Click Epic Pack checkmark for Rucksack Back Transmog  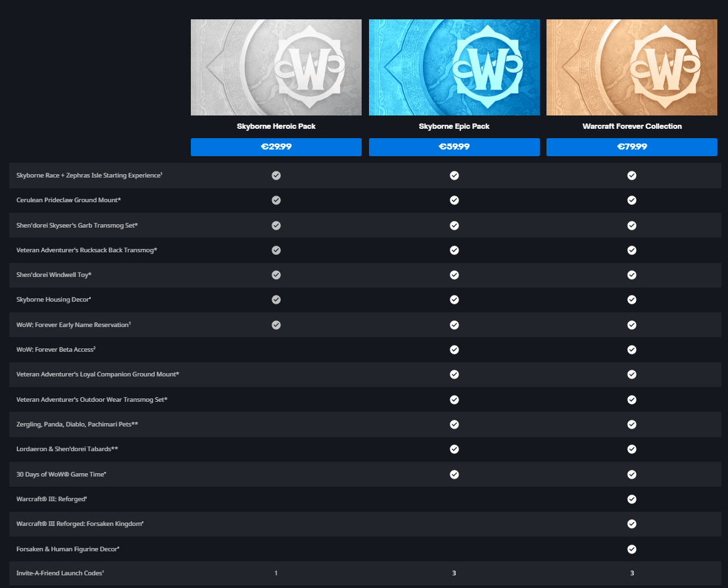point(454,250)
